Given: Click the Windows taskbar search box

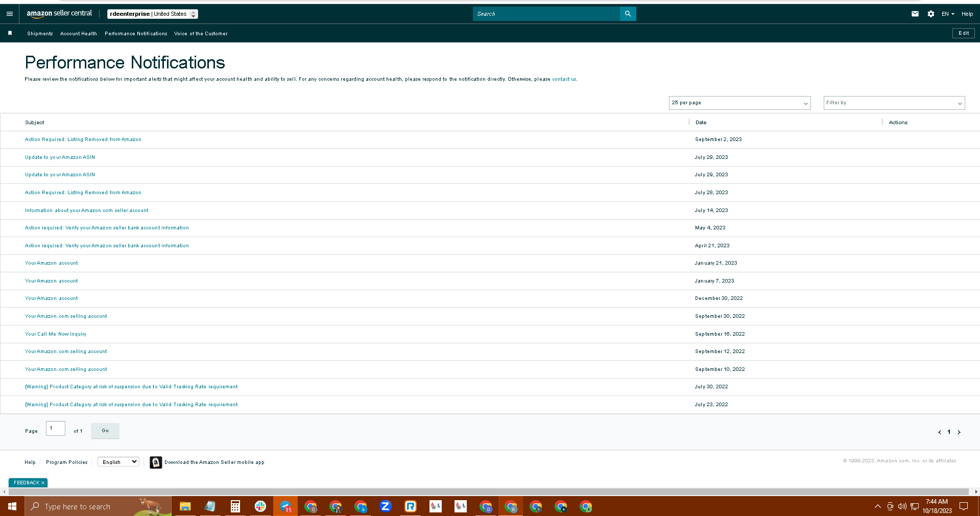Looking at the screenshot, I should point(98,506).
